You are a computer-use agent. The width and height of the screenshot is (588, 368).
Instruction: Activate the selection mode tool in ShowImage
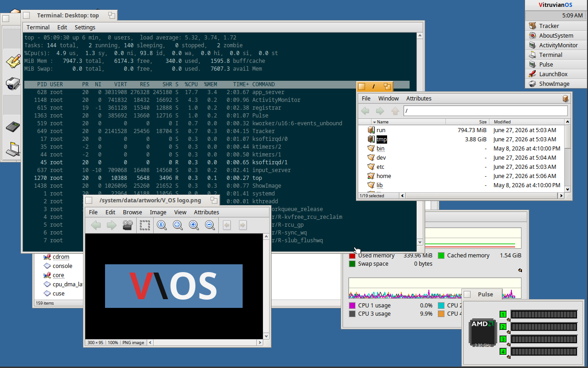(x=145, y=225)
